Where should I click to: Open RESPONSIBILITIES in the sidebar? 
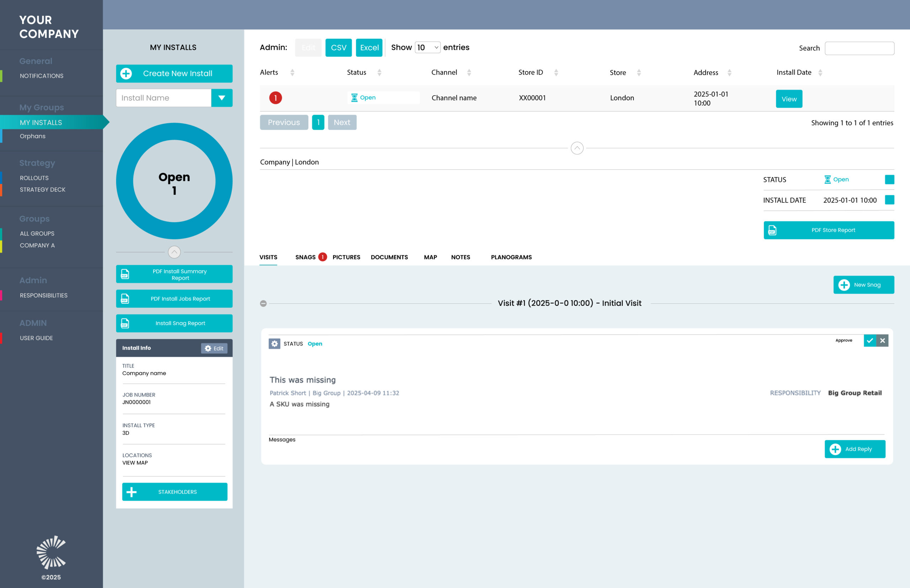point(44,296)
